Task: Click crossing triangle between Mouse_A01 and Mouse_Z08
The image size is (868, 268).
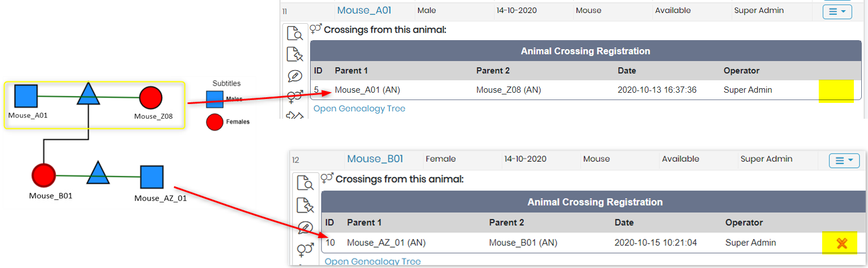Action: (88, 94)
